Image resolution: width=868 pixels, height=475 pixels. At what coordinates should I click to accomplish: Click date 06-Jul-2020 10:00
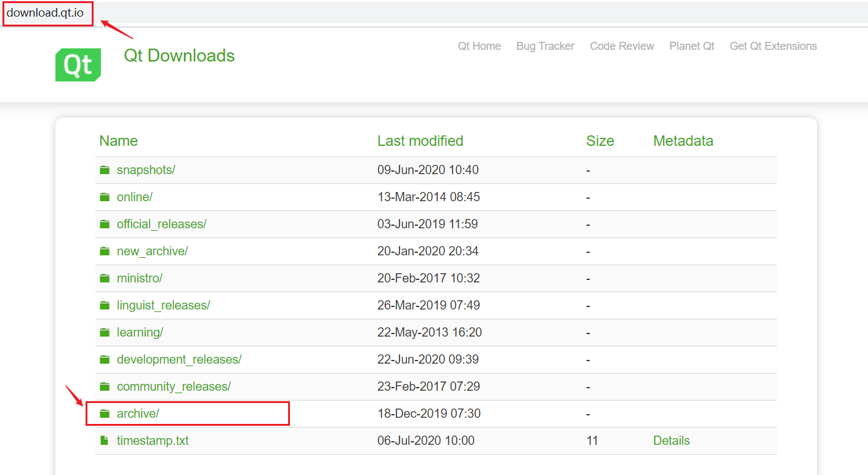426,441
